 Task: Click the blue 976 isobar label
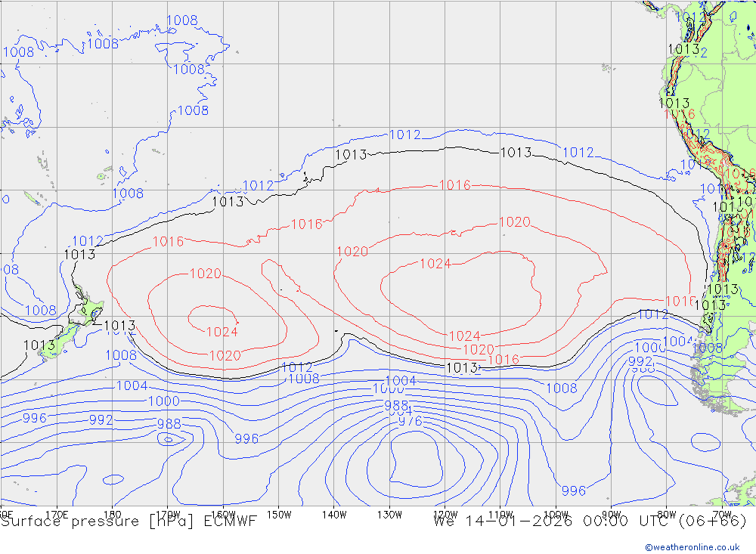point(411,421)
